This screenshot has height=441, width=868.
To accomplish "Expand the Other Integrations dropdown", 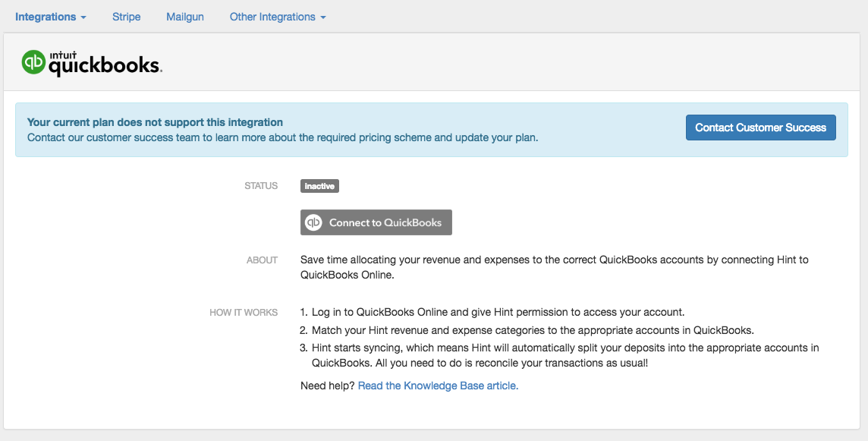I will pyautogui.click(x=272, y=17).
